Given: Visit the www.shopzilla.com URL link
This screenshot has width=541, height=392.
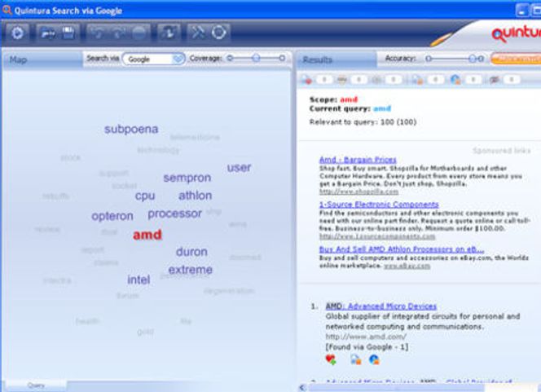Looking at the screenshot, I should coord(358,192).
